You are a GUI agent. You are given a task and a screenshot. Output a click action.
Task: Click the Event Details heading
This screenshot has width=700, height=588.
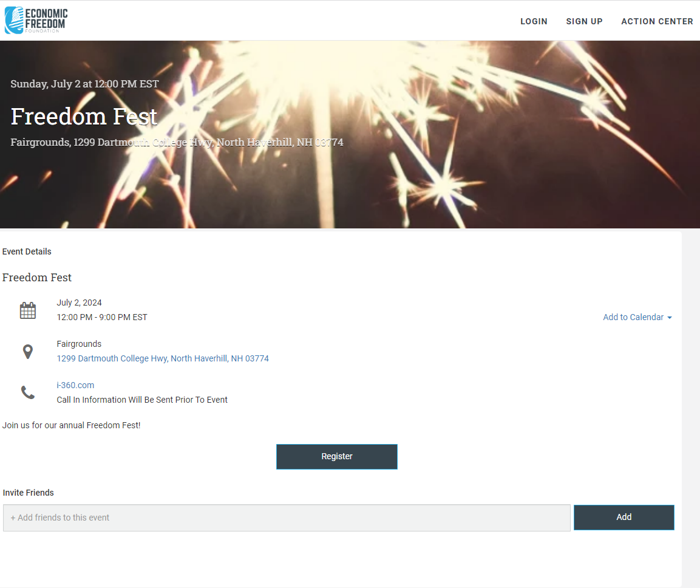[27, 251]
